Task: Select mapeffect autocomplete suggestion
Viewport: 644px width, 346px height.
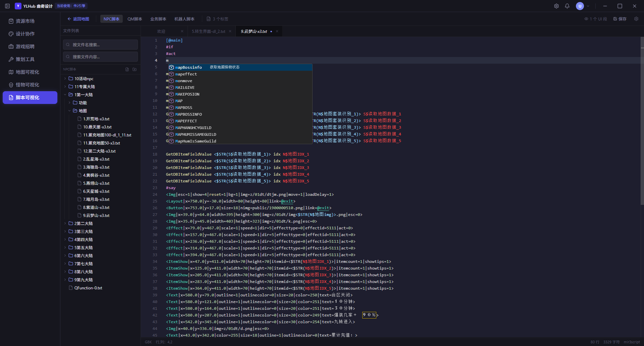Action: point(240,74)
